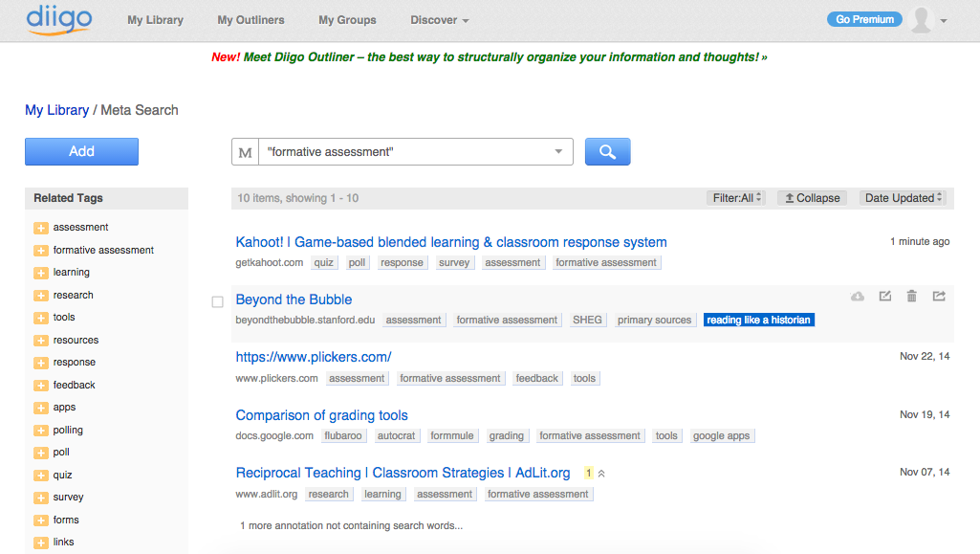
Task: Delete Beyond the Bubble with trash icon
Action: (912, 297)
